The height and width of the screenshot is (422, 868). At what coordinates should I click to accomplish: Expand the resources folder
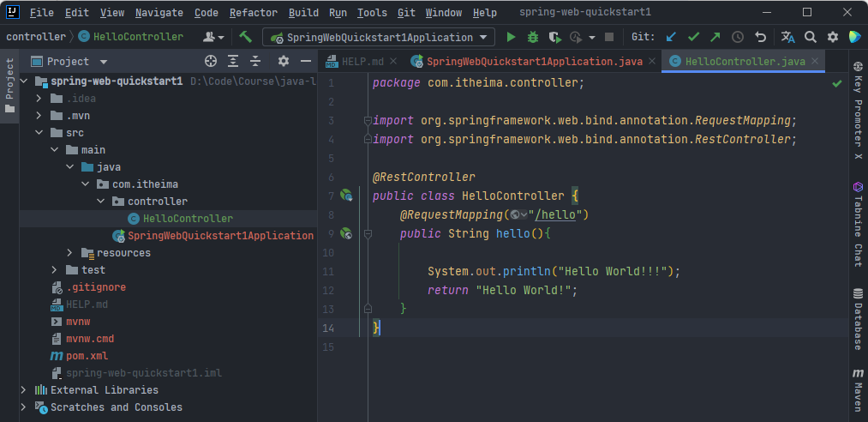[69, 252]
